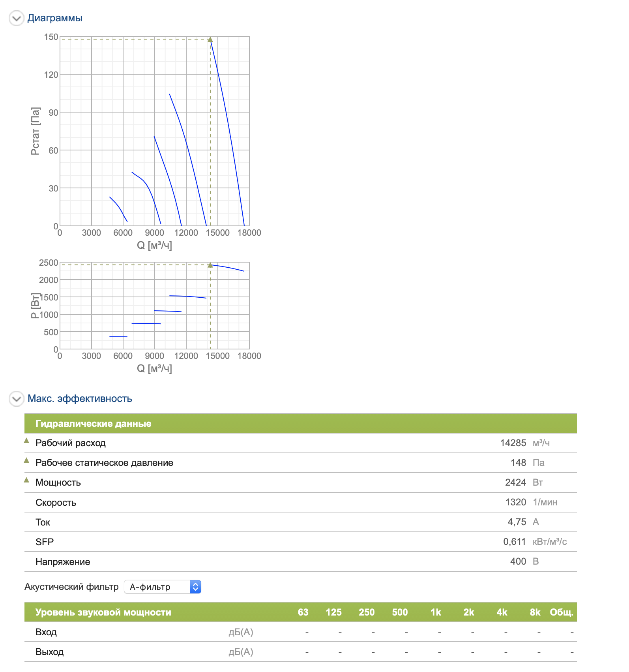629x672 pixels.
Task: Click the 63 Hz column header
Action: [x=303, y=612]
